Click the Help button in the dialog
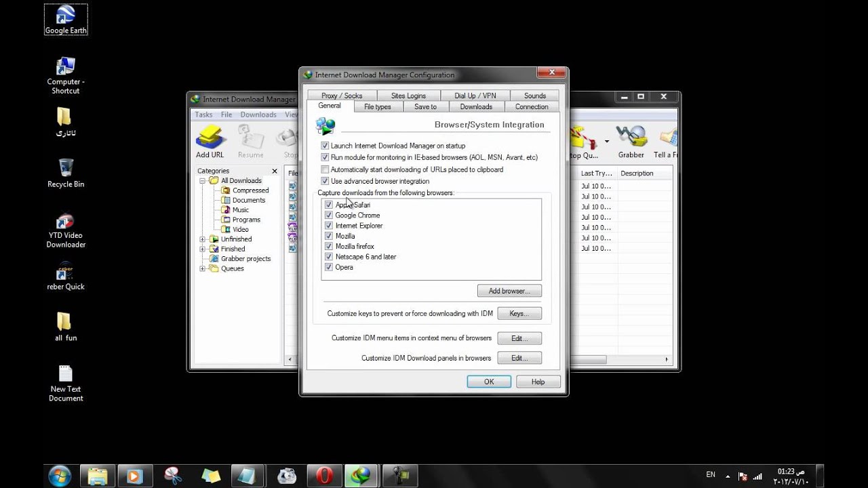 [538, 382]
